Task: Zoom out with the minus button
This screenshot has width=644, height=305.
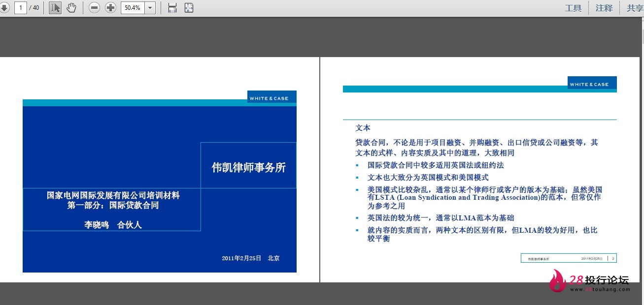Action: pos(95,8)
